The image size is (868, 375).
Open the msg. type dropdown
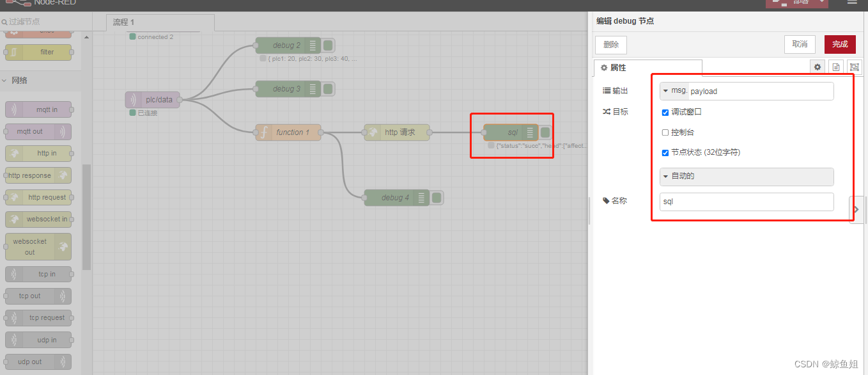click(x=674, y=91)
